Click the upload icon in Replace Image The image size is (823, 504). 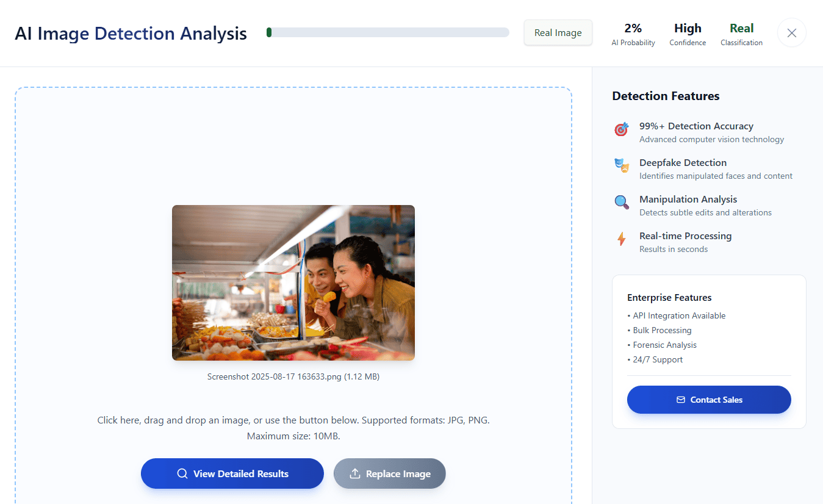[354, 473]
